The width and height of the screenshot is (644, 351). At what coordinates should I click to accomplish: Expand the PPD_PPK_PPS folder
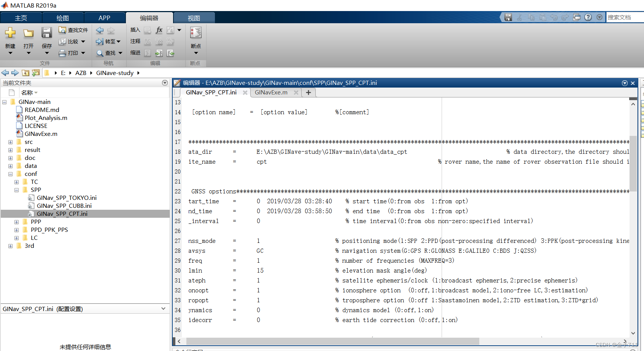point(17,230)
